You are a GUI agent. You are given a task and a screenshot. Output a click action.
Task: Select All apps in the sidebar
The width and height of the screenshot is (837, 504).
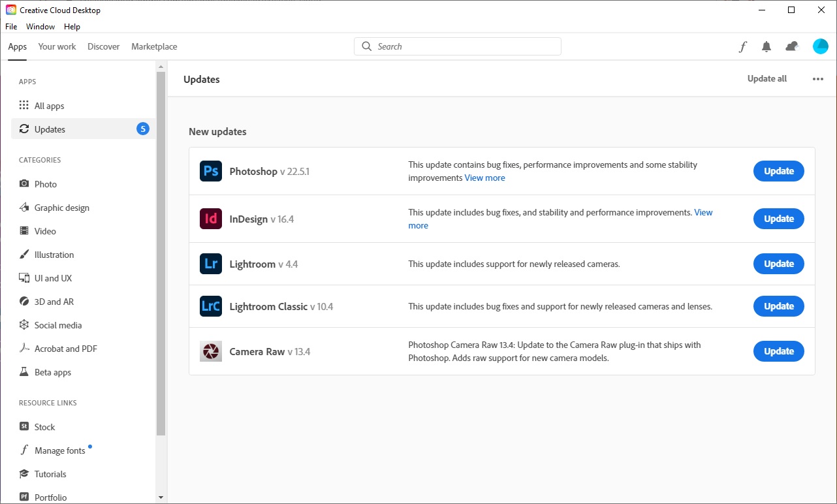50,105
